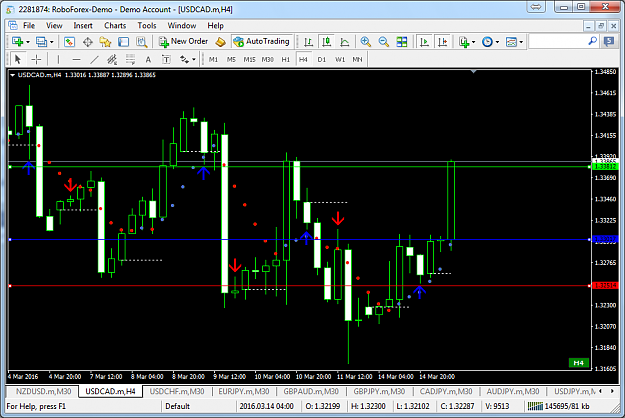This screenshot has height=418, width=625.
Task: Switch to M30 timeframe
Action: (267, 59)
